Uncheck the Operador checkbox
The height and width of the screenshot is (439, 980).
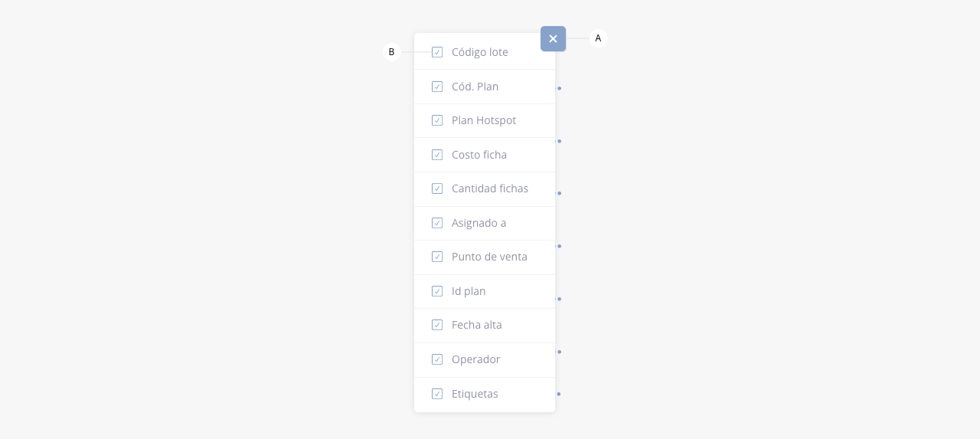click(437, 359)
